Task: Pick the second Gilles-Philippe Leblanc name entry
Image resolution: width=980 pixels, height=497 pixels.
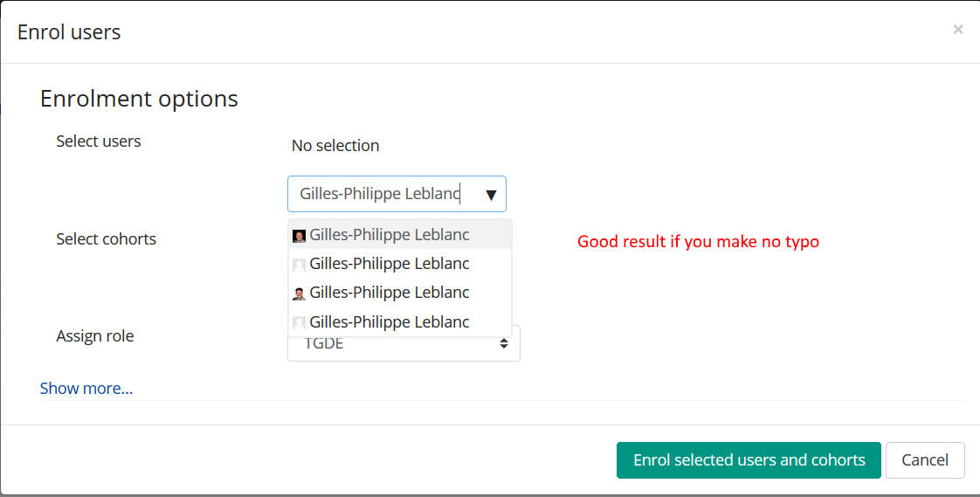Action: click(x=390, y=263)
